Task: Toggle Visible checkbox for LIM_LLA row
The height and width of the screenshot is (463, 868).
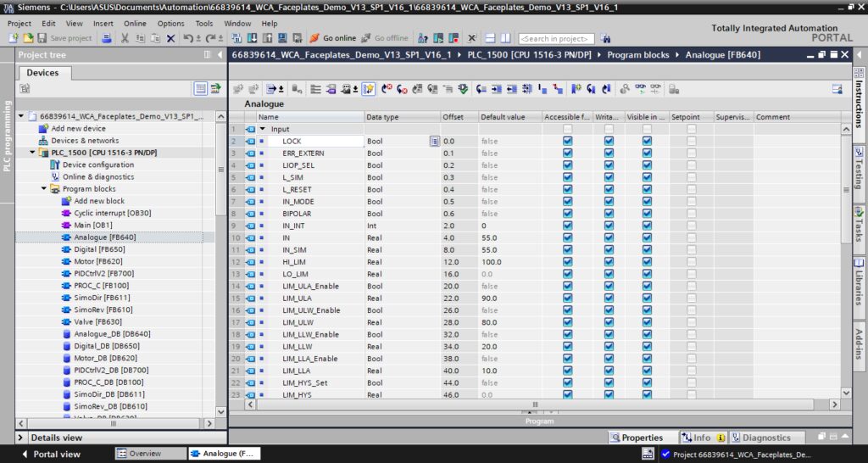Action: (647, 371)
